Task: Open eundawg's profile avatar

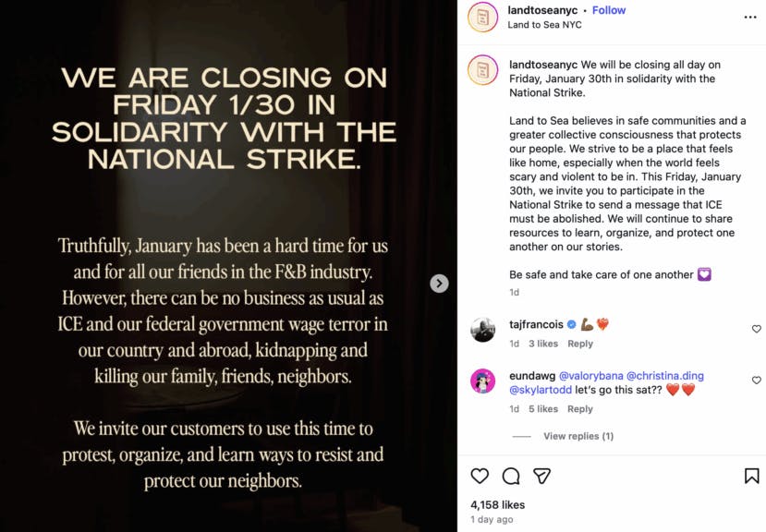Action: pos(482,381)
